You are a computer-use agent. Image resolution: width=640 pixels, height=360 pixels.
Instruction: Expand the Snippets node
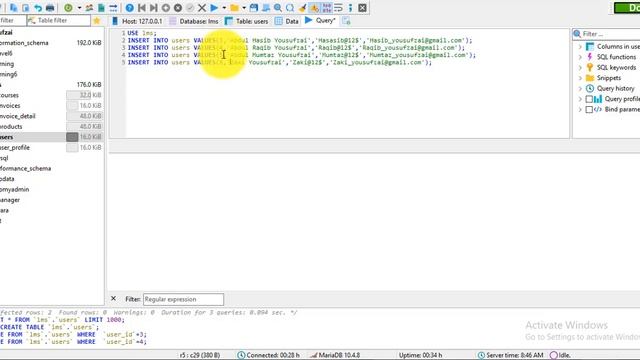580,78
